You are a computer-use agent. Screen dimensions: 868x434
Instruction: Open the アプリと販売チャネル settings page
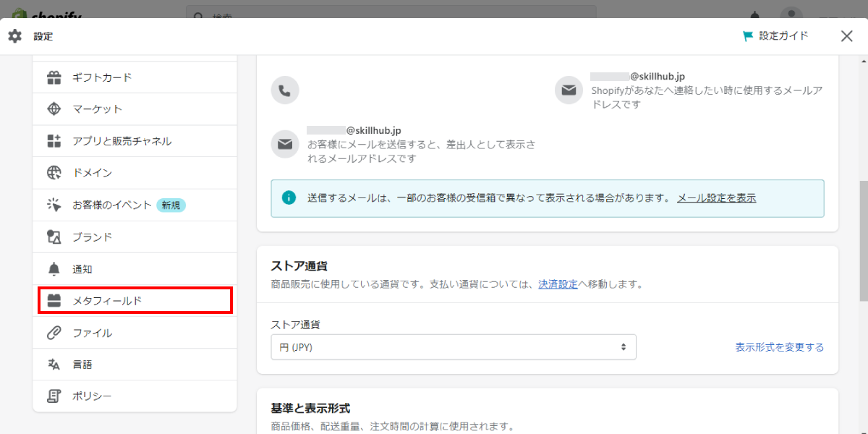(x=135, y=141)
